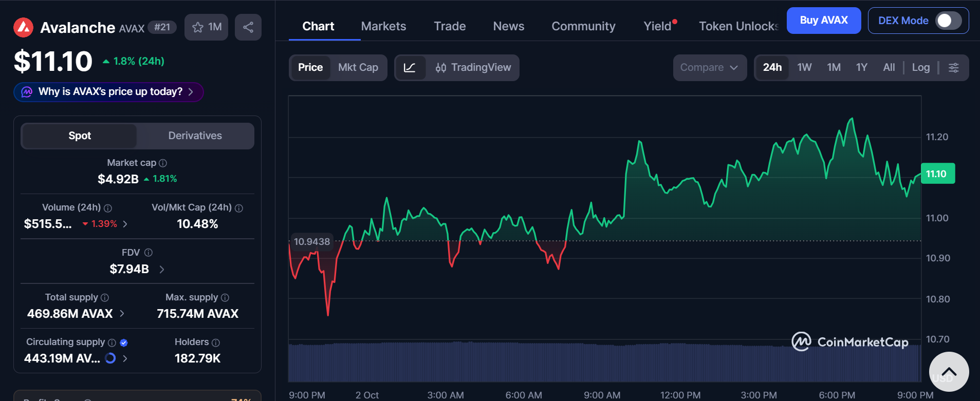Expand FDV details chevron

(162, 269)
